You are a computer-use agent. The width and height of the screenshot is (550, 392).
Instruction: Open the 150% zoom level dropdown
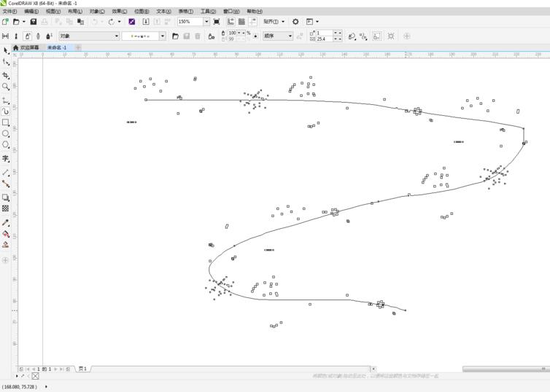(206, 22)
